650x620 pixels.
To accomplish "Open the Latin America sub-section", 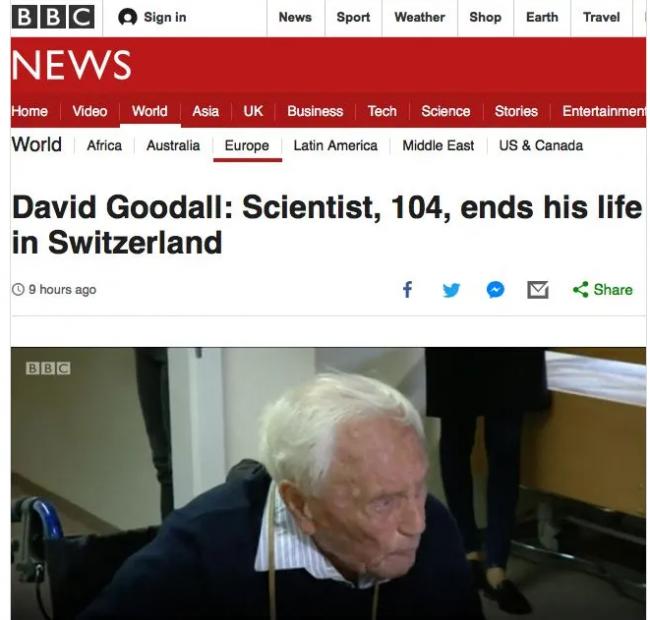I will click(x=335, y=145).
